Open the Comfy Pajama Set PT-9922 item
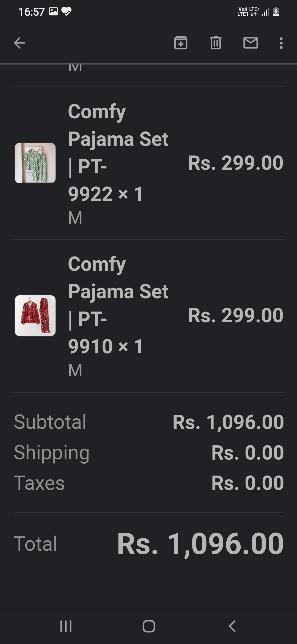This screenshot has width=297, height=644. coord(118,152)
